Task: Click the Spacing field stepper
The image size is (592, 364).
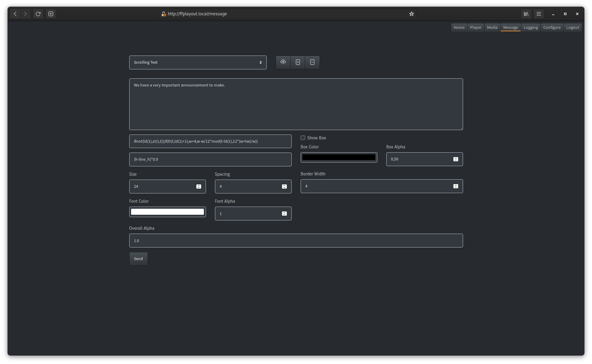Action: 284,187
